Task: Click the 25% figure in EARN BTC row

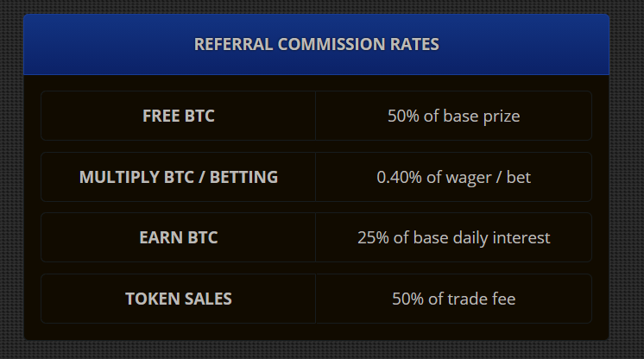Action: pos(373,237)
